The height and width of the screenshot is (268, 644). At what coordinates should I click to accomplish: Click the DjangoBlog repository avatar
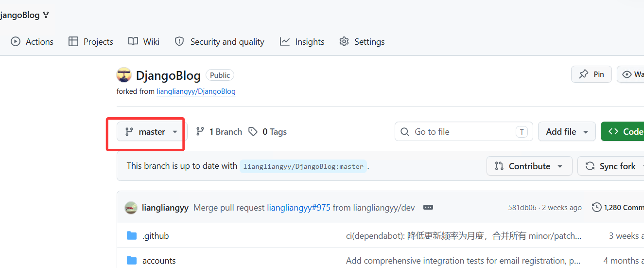(124, 75)
